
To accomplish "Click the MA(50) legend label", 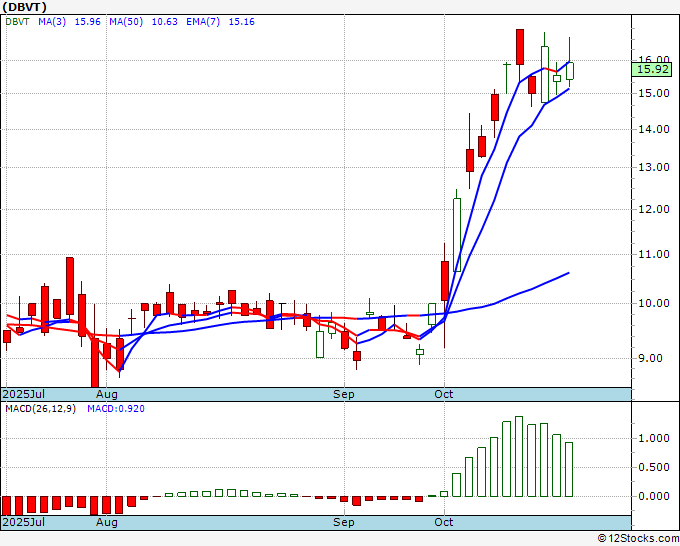I will pyautogui.click(x=126, y=22).
